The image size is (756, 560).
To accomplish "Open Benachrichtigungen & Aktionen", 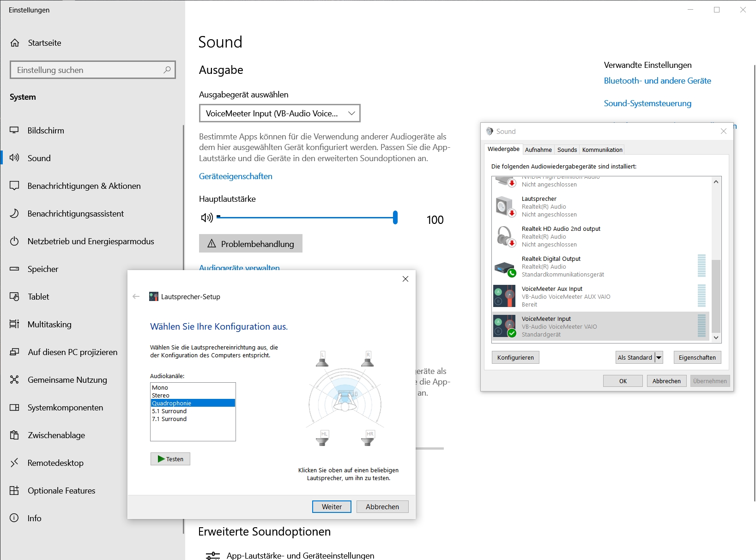I will (84, 186).
